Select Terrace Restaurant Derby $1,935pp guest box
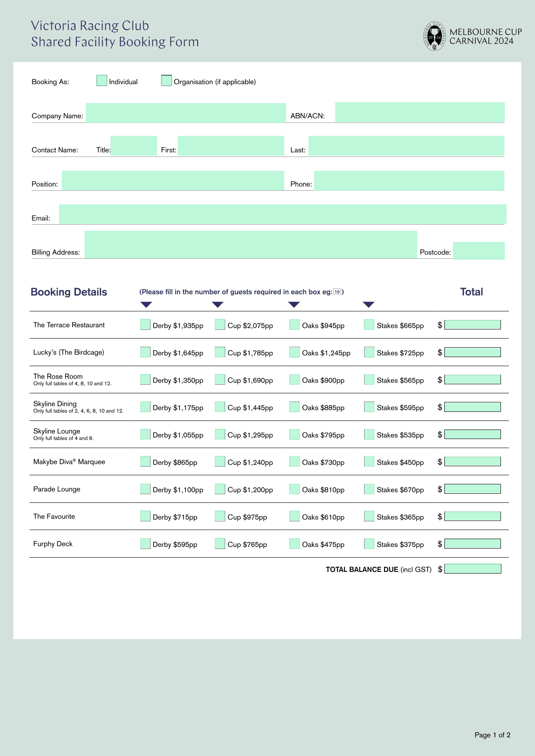 pos(145,325)
